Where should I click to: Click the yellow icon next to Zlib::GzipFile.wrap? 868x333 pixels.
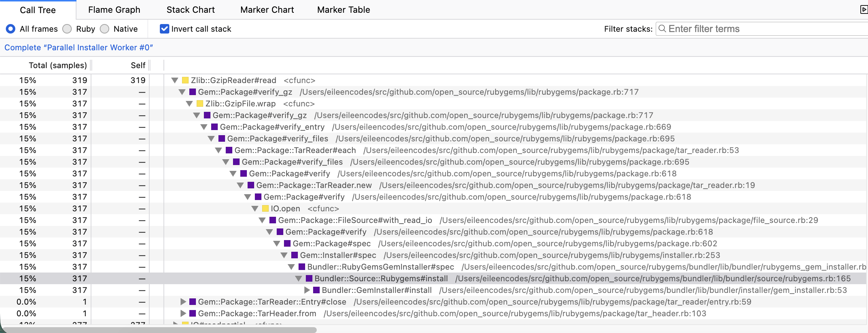(x=200, y=103)
